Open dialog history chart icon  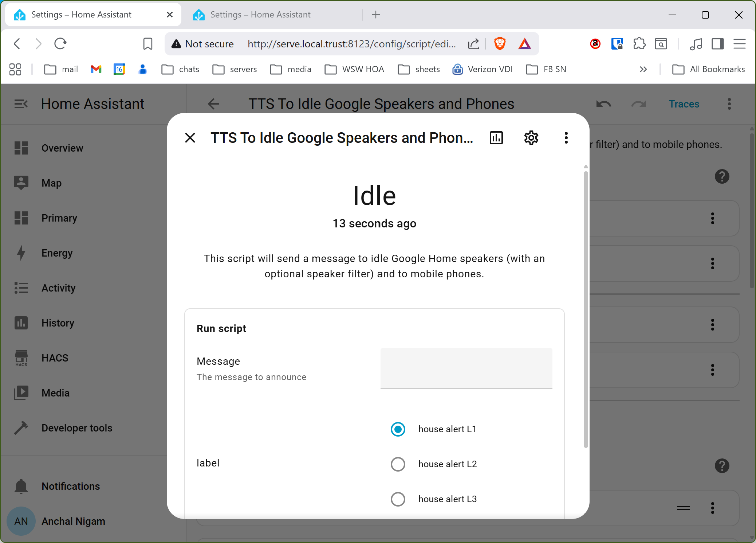click(x=496, y=138)
